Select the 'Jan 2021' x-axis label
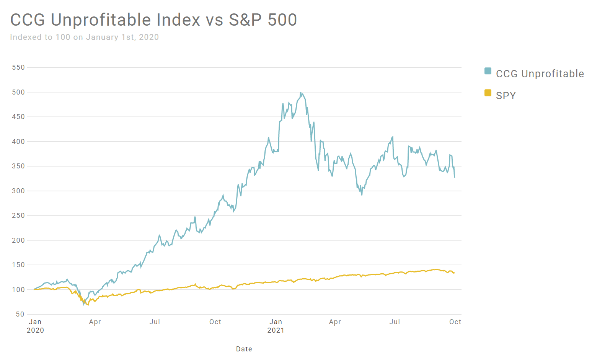The image size is (592, 364). click(276, 326)
